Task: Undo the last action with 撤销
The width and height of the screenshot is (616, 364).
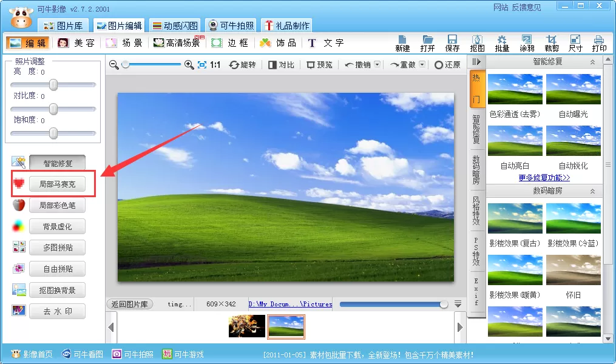Action: tap(357, 65)
